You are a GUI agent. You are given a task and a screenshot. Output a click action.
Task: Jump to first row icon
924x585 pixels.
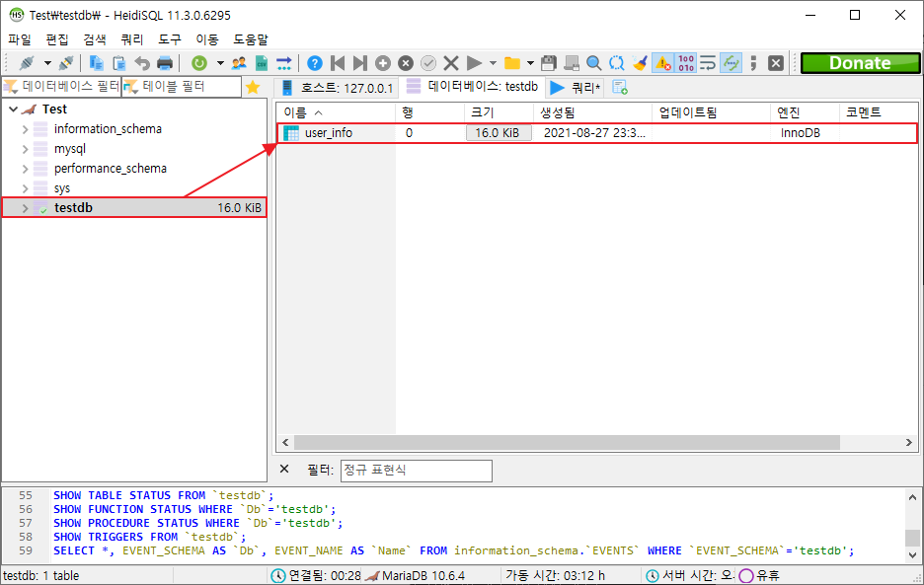(x=338, y=63)
